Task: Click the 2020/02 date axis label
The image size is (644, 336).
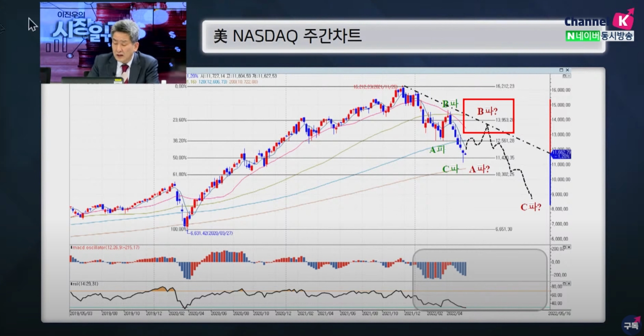Action: [177, 313]
